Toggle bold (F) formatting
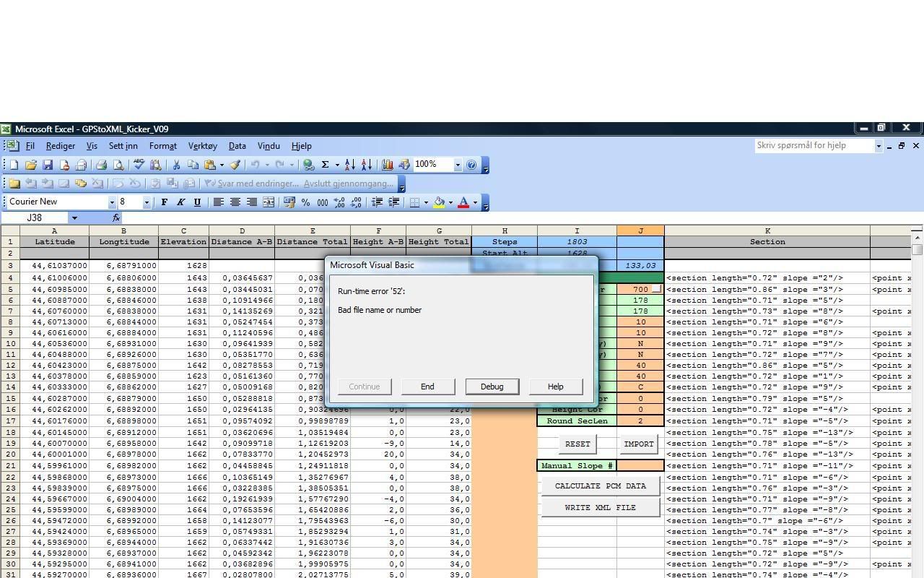 pos(164,202)
